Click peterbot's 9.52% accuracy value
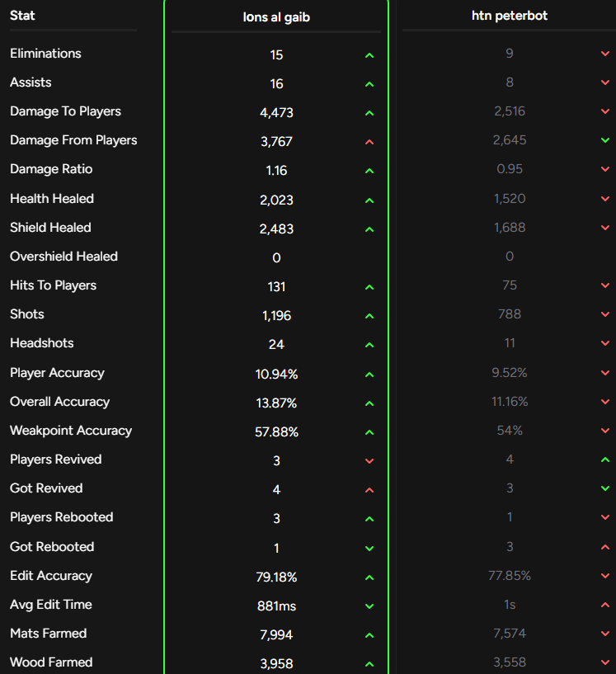Viewport: 616px width, 674px height. coord(510,372)
